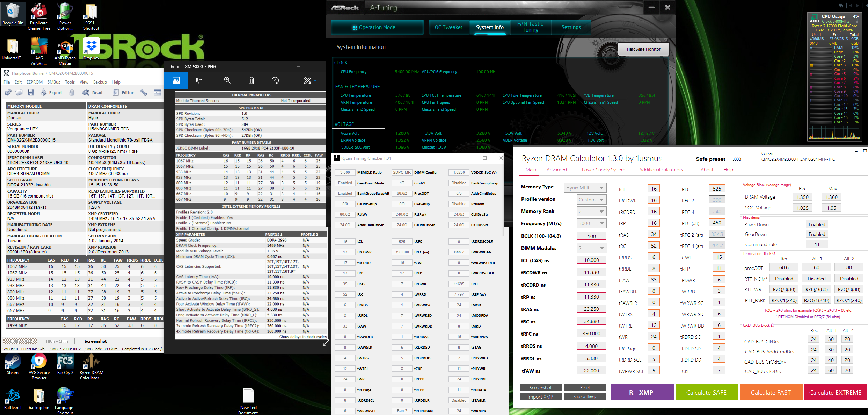Image resolution: width=868 pixels, height=415 pixels.
Task: Click the Power Options desktop shortcut
Action: [65, 16]
